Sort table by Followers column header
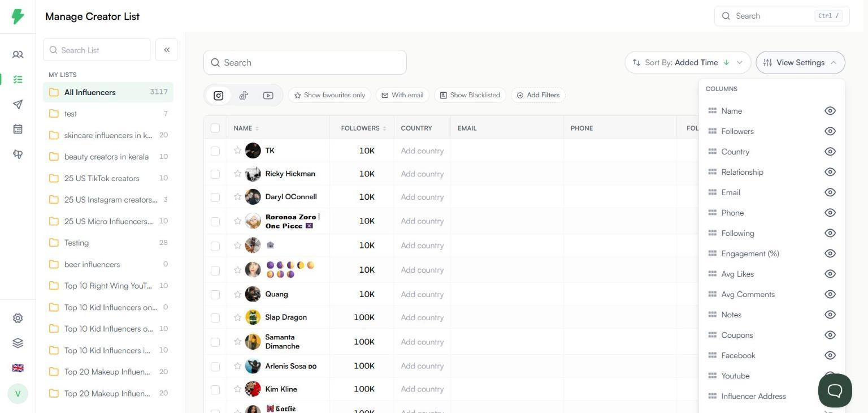The image size is (868, 413). pos(363,128)
